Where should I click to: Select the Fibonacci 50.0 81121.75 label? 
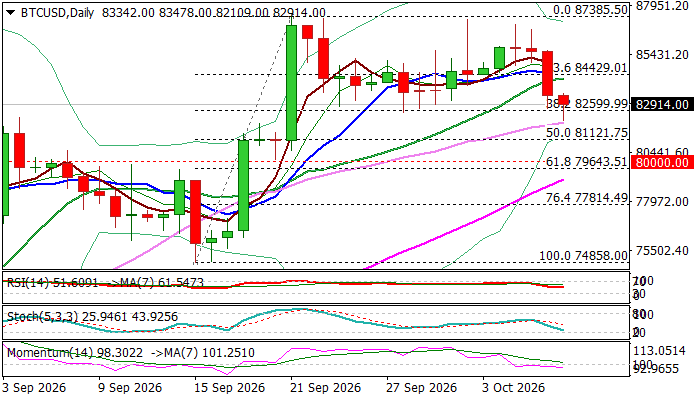pos(587,133)
